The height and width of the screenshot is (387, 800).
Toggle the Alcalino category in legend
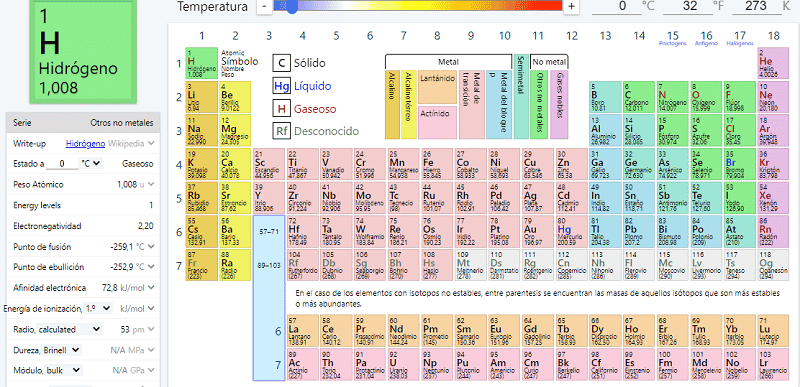[x=392, y=105]
